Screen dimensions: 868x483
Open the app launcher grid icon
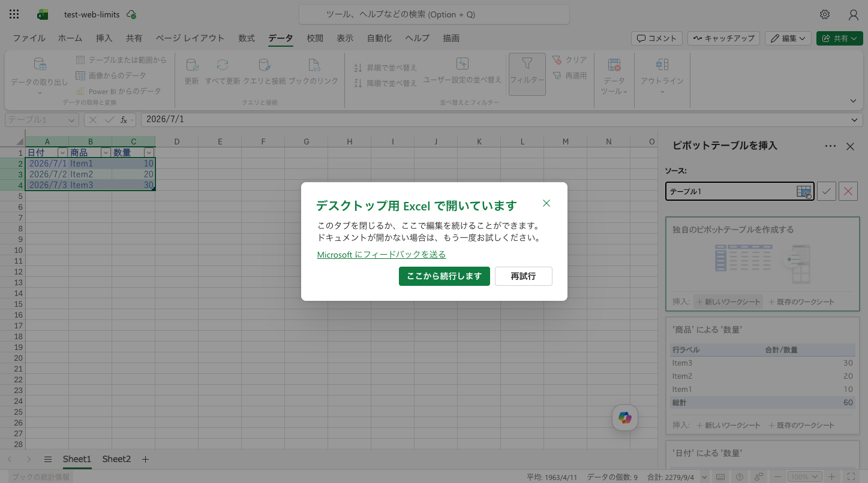(x=14, y=14)
